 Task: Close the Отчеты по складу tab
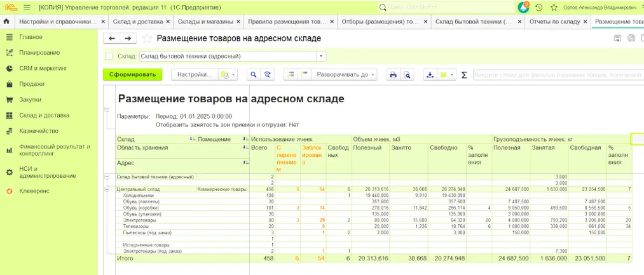coord(584,22)
